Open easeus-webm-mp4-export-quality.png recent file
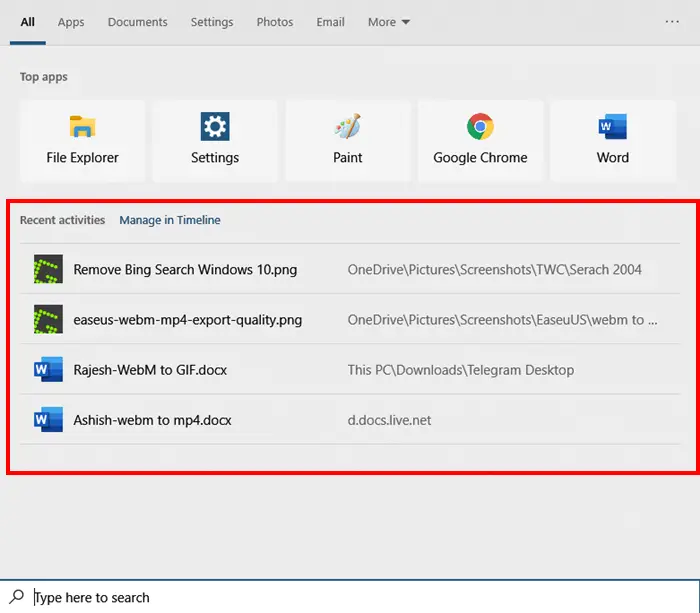Screen dimensions: 700x613 pos(188,320)
